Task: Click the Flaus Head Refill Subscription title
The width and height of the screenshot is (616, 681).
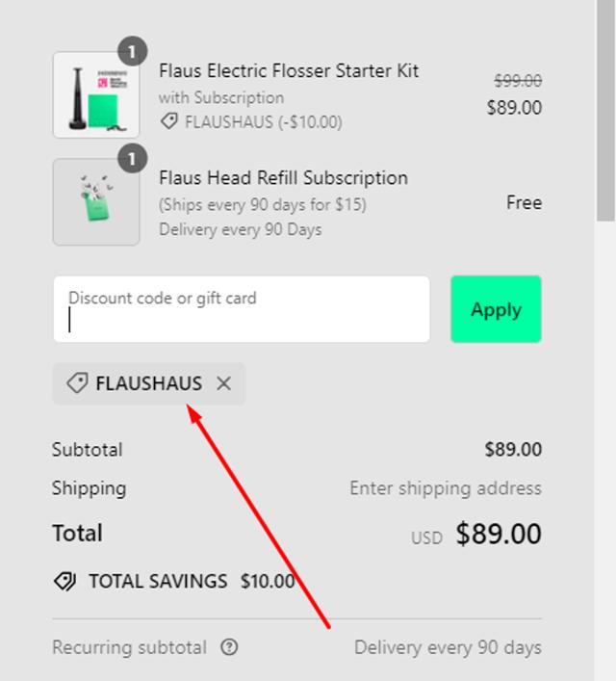Action: click(283, 177)
